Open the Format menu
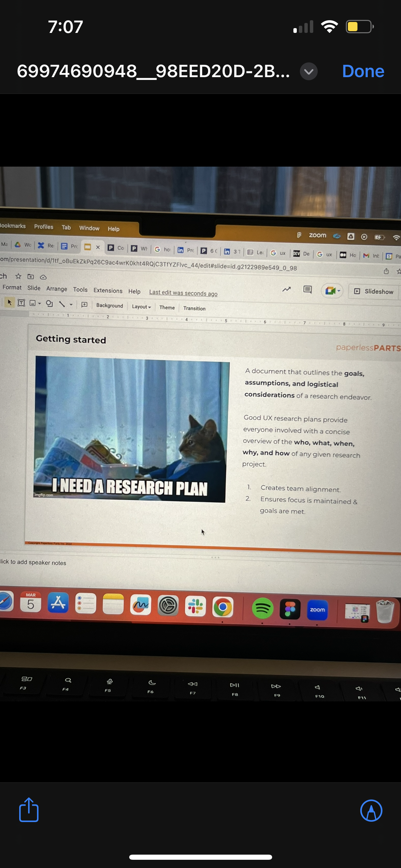The height and width of the screenshot is (868, 401). pos(12,287)
